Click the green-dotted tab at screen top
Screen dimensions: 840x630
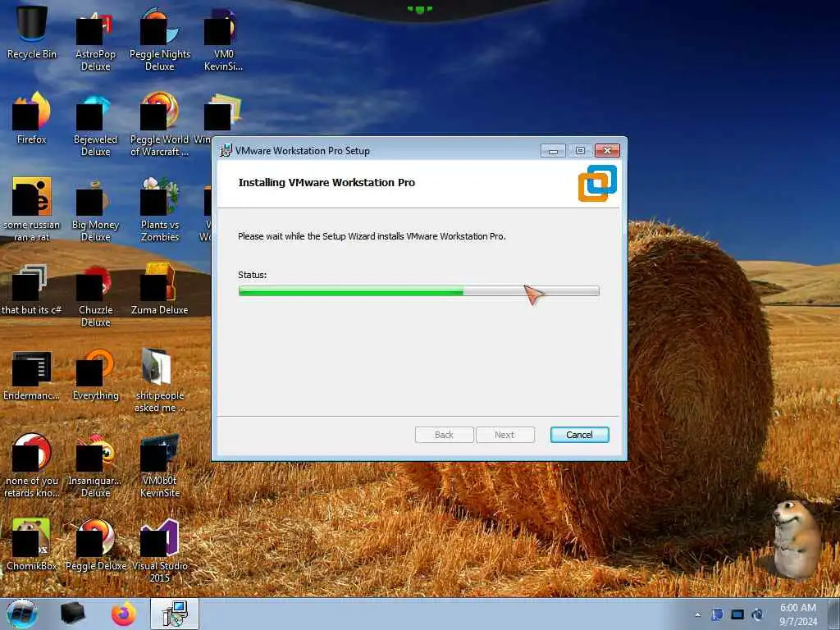[419, 10]
